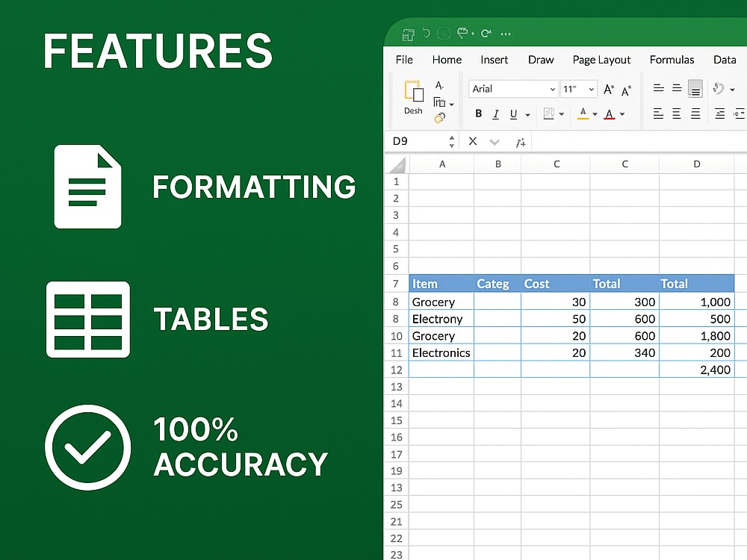Open the File menu
Image resolution: width=747 pixels, height=560 pixels.
pyautogui.click(x=404, y=60)
